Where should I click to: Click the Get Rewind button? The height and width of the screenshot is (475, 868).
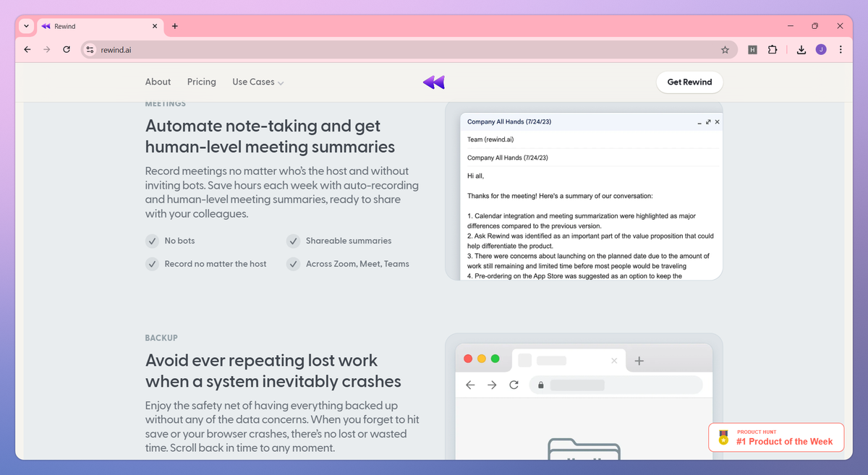pos(689,82)
